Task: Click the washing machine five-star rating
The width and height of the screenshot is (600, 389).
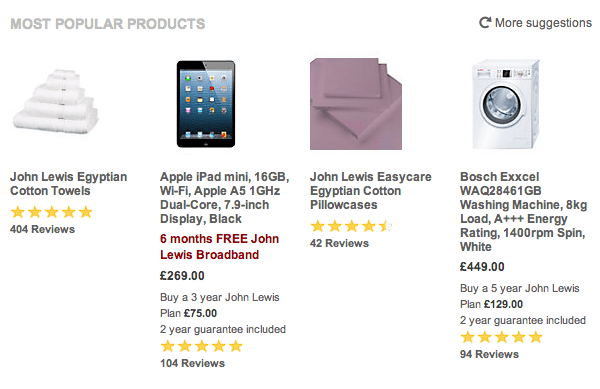Action: click(x=501, y=337)
